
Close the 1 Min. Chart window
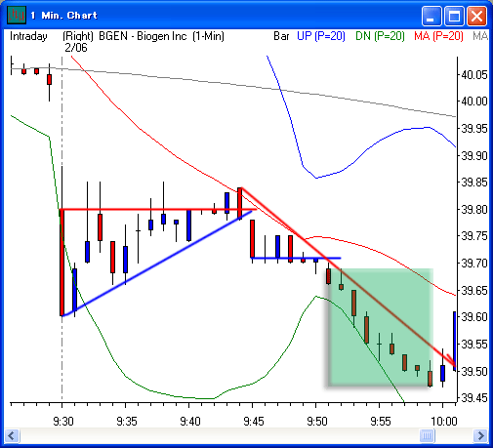pos(476,16)
